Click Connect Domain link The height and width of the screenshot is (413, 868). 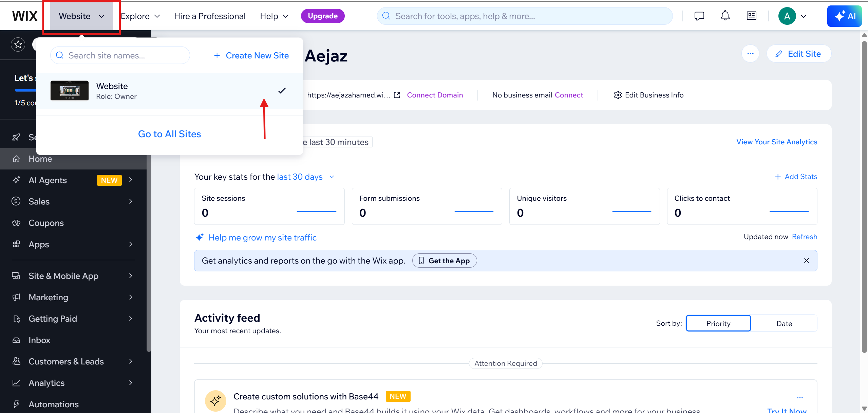click(435, 95)
